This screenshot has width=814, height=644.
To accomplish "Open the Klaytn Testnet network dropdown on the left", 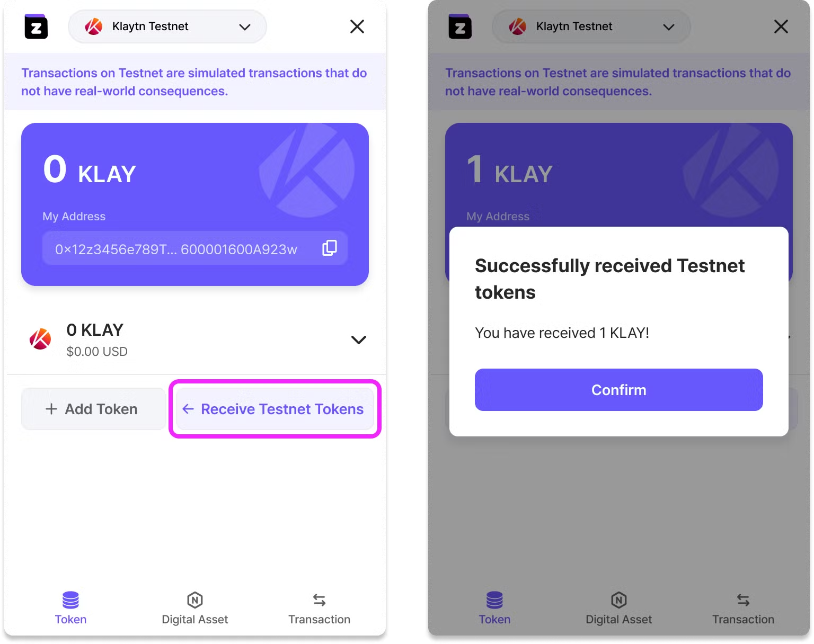I will (167, 26).
